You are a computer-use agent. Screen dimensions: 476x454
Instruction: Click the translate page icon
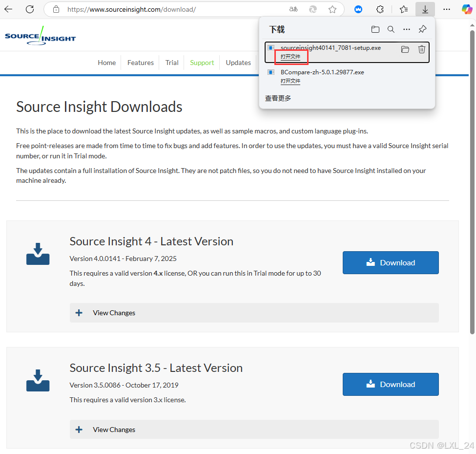[293, 9]
